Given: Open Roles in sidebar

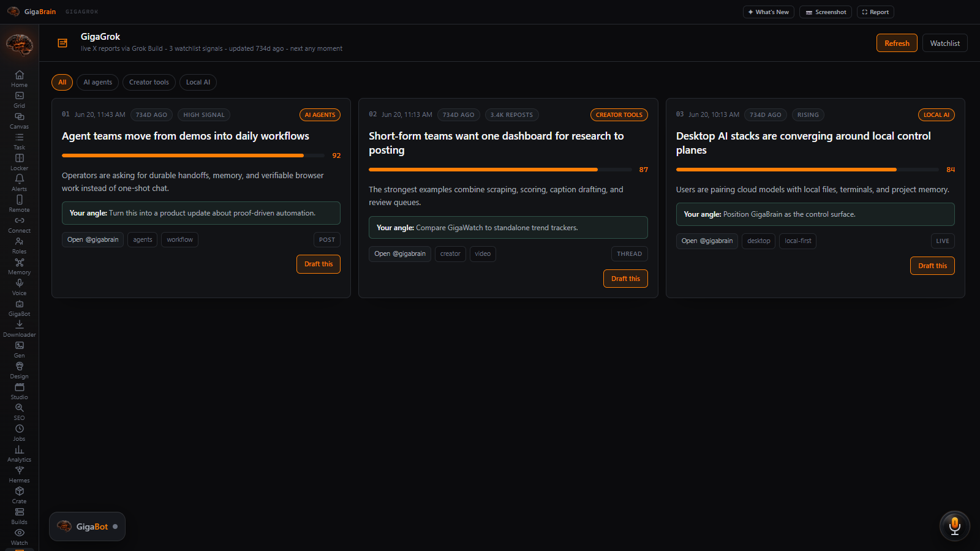Looking at the screenshot, I should tap(19, 245).
